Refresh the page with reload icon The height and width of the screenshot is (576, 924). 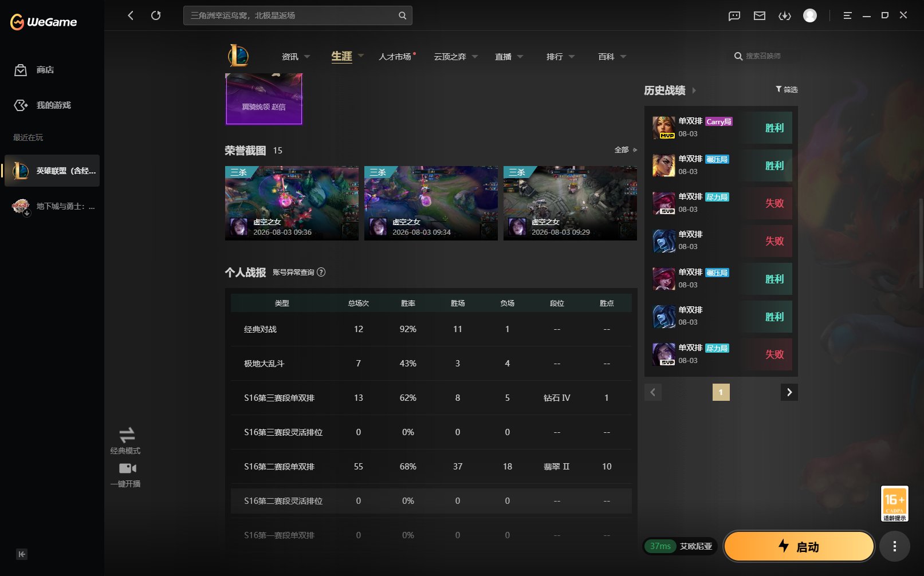click(156, 15)
